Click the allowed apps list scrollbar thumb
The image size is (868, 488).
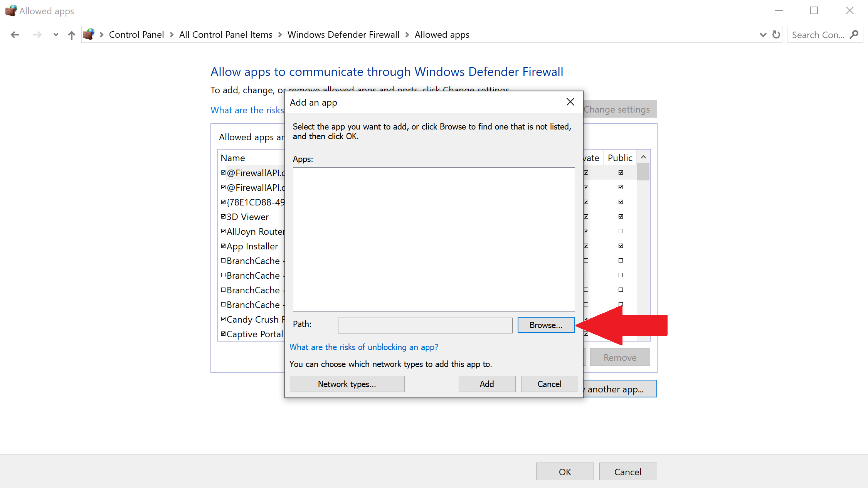tap(643, 172)
